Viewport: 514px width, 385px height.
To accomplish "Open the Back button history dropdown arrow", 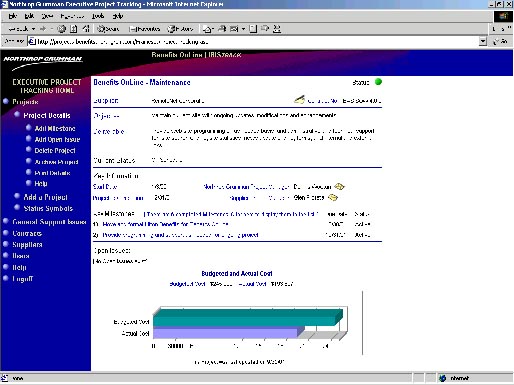I will (33, 29).
